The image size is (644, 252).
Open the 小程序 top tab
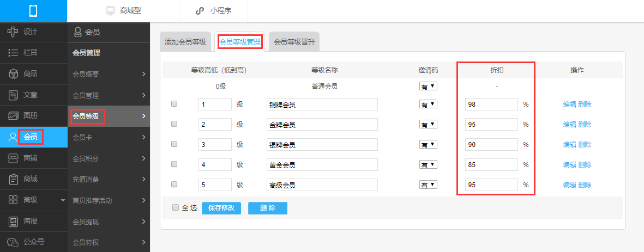click(x=214, y=11)
